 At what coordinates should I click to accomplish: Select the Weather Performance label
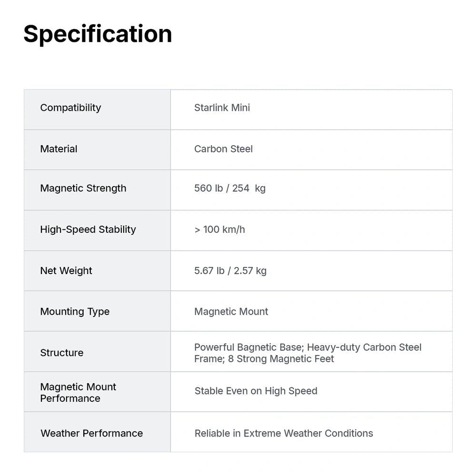pyautogui.click(x=92, y=433)
